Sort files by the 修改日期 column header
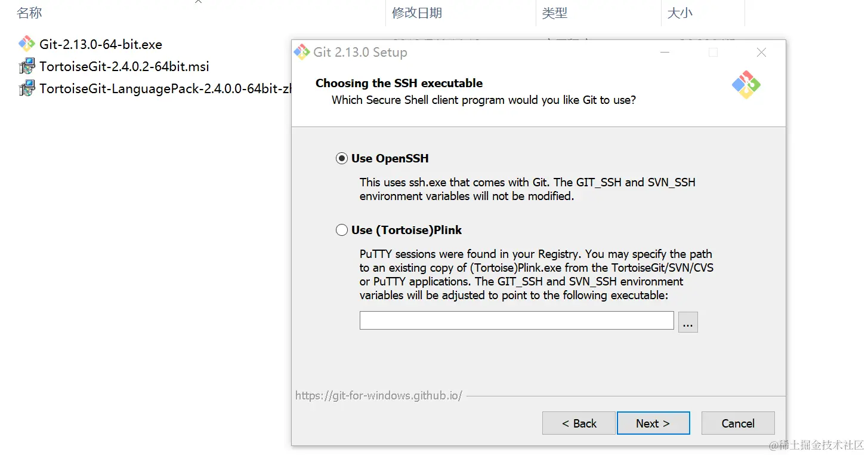The image size is (868, 455). [417, 13]
